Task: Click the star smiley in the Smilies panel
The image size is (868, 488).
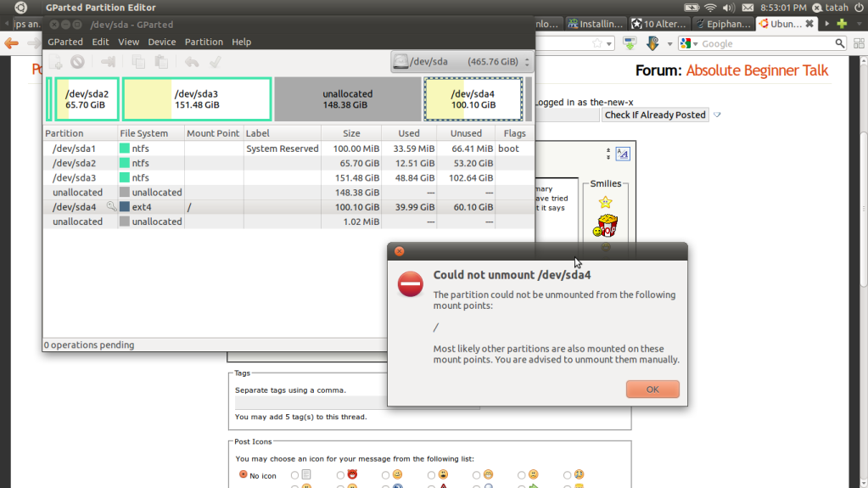Action: [606, 202]
